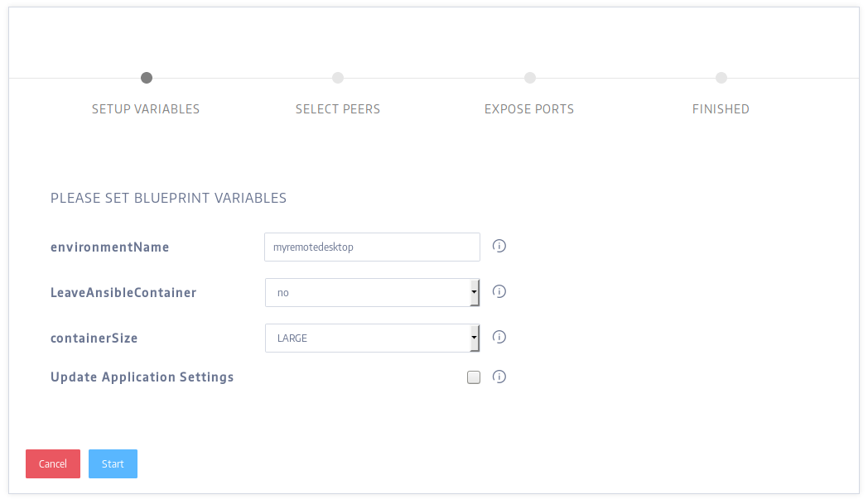Screen dimensions: 868x504
Task: Go to SELECT PEERS step label
Action: [338, 109]
